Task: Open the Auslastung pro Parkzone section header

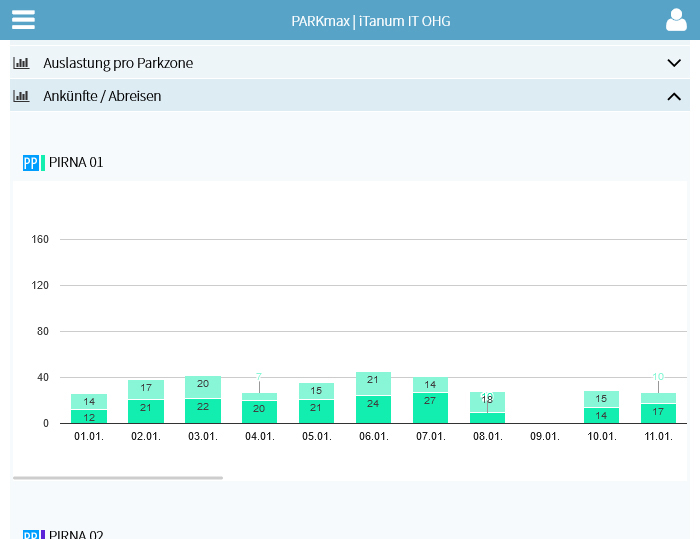Action: (x=118, y=63)
